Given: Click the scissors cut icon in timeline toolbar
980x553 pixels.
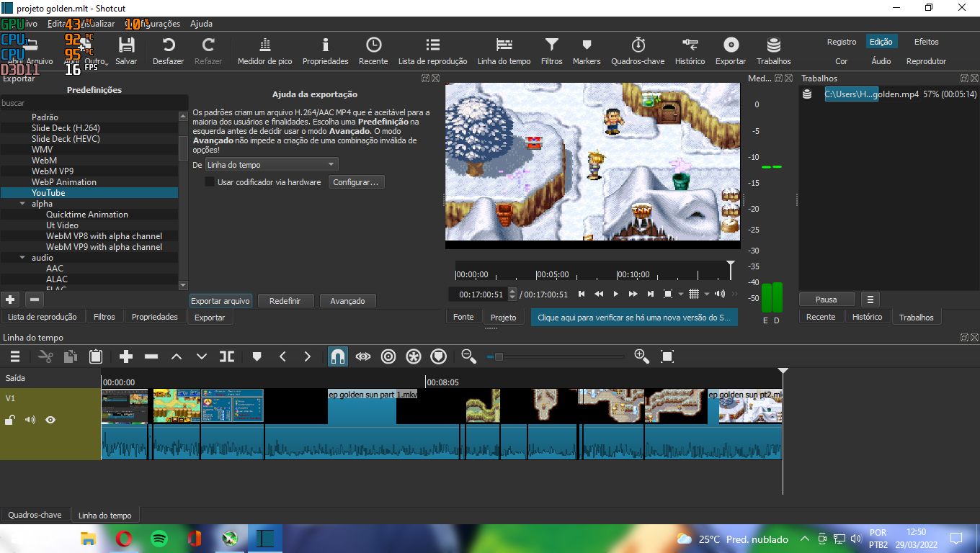Looking at the screenshot, I should coord(46,356).
